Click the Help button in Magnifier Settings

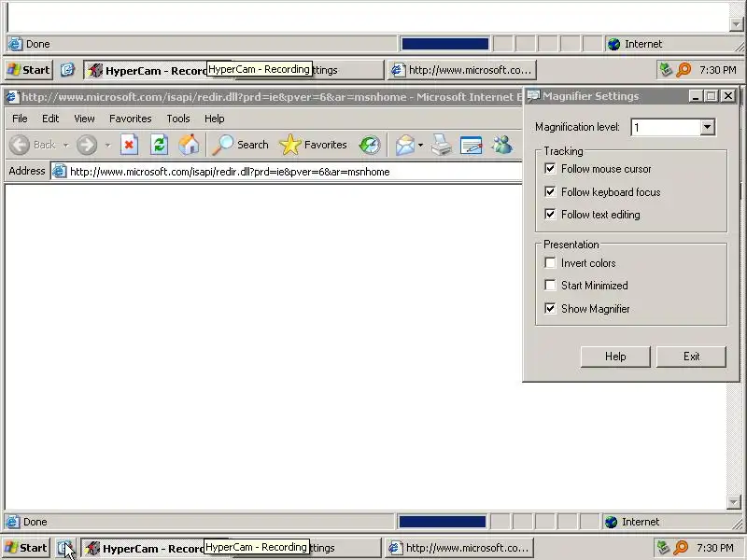(x=615, y=357)
